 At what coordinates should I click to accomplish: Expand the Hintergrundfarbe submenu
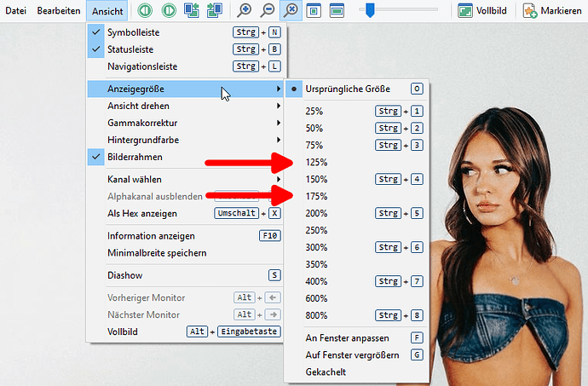[x=185, y=140]
